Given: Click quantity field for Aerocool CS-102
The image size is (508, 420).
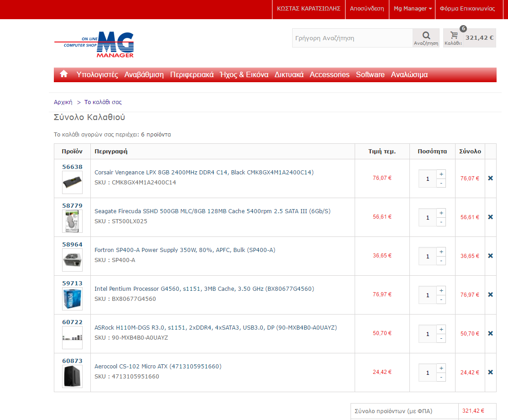Looking at the screenshot, I should (428, 373).
